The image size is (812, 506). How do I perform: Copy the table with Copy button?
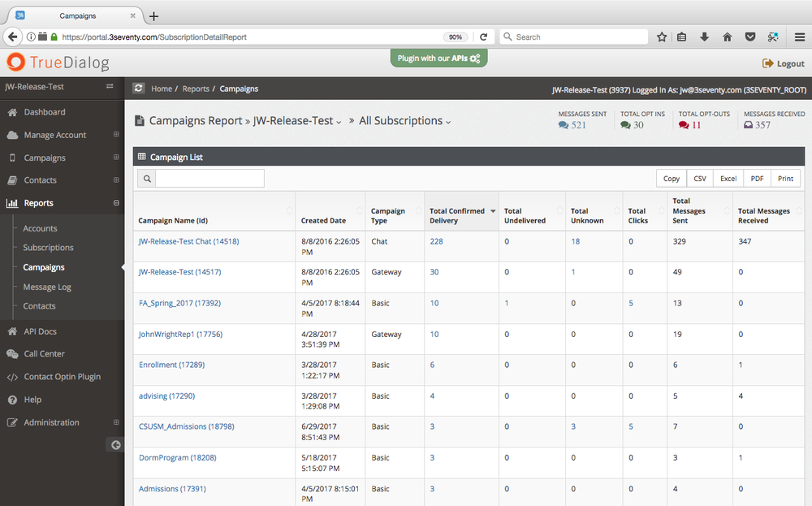(x=672, y=178)
